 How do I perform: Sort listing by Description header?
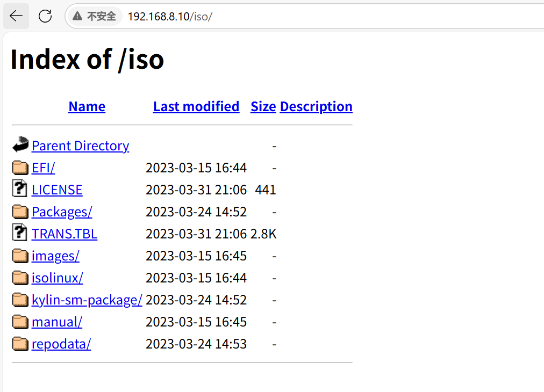pyautogui.click(x=316, y=106)
